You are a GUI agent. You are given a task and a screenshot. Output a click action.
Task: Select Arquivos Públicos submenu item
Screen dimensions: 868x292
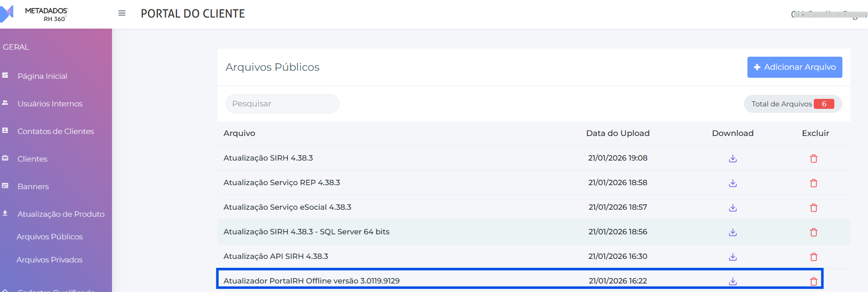[49, 237]
